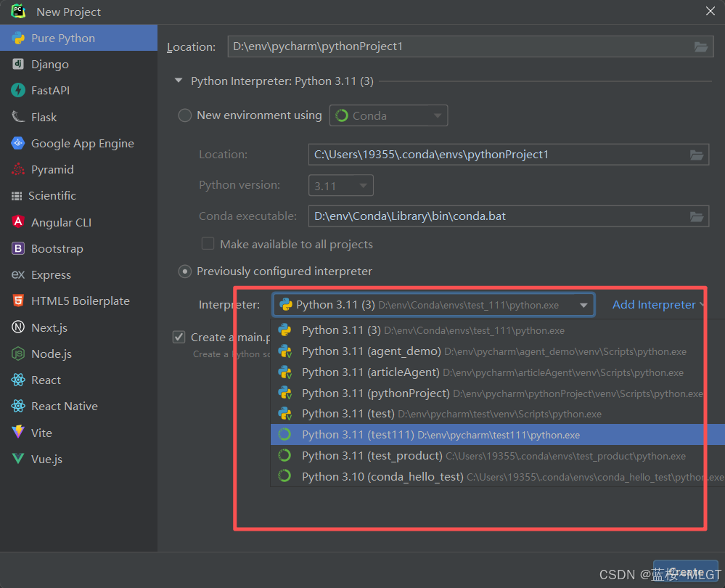Viewport: 725px width, 588px height.
Task: Collapse the Python Interpreter section
Action: [179, 81]
